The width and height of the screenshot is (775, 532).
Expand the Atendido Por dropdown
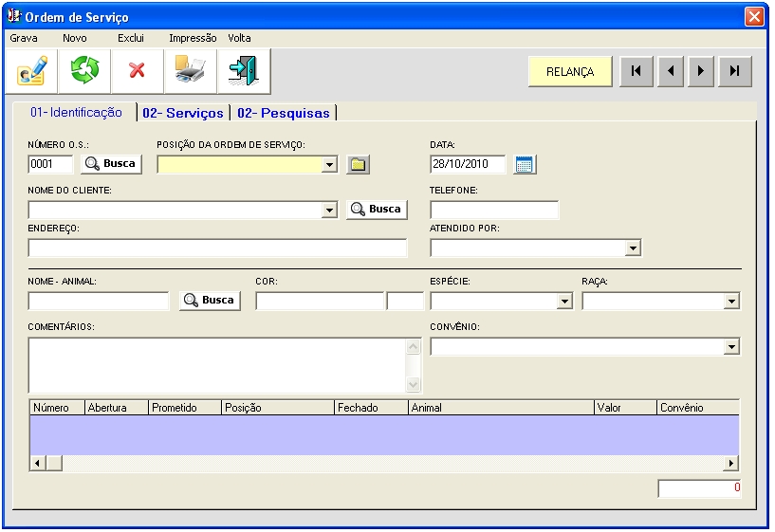633,248
